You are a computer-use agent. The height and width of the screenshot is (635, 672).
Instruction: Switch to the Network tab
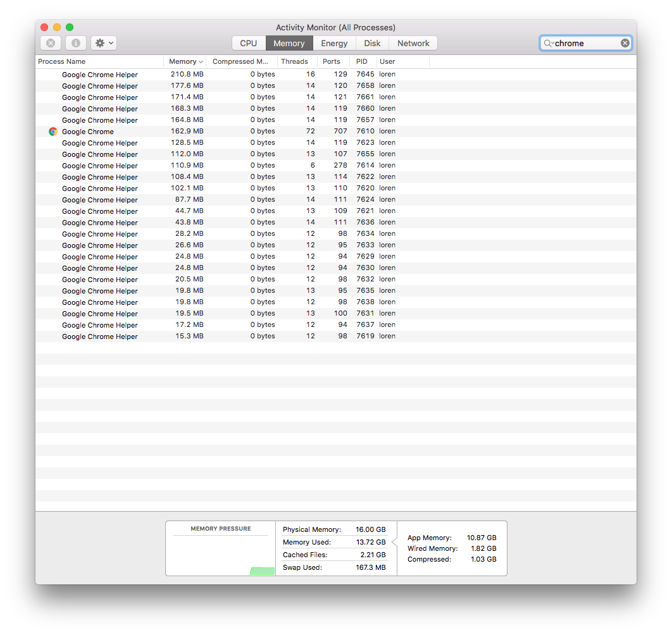click(x=413, y=43)
